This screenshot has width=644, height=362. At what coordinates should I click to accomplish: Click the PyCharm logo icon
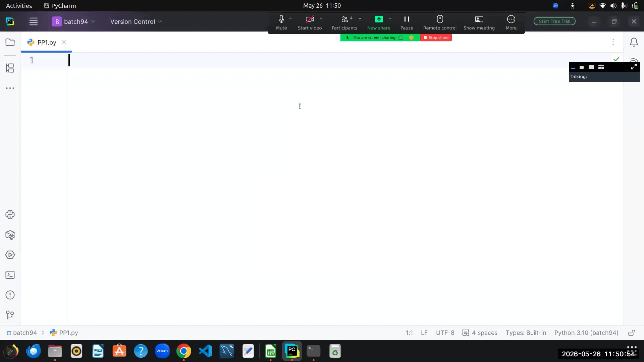pyautogui.click(x=10, y=21)
